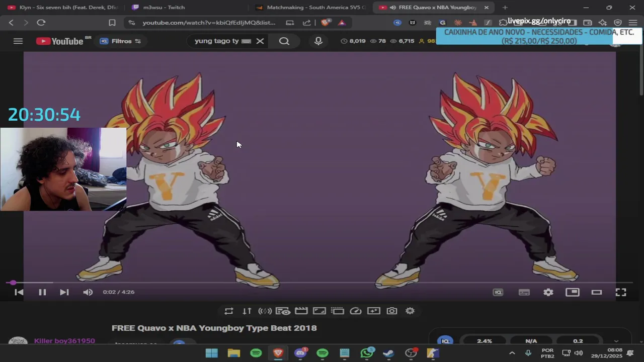Go back in browser history
The image size is (644, 362).
click(x=11, y=23)
